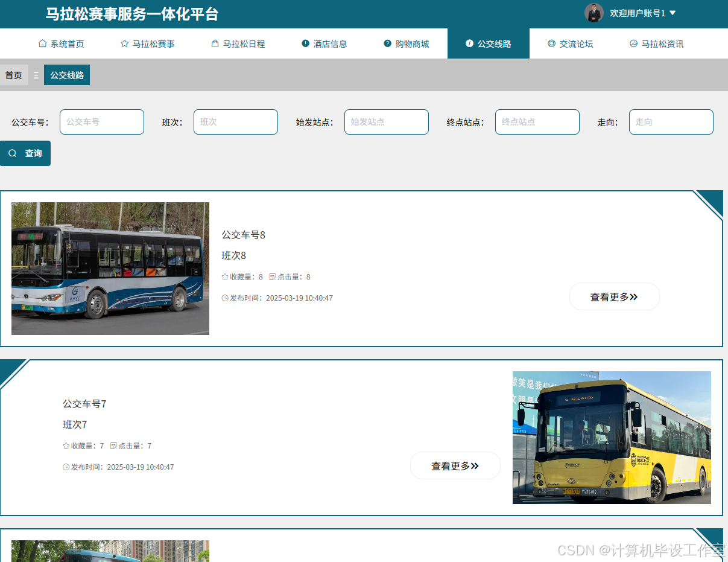Click the smiley icon beside 马拉松资讯
Image resolution: width=728 pixels, height=562 pixels.
click(x=633, y=43)
